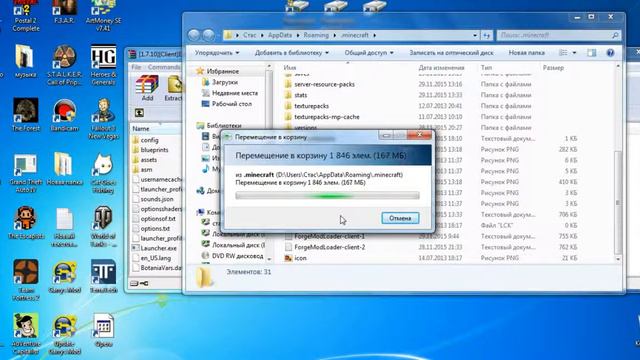Select the blueprints folder in WinRAR
This screenshot has width=640, height=360.
click(154, 150)
